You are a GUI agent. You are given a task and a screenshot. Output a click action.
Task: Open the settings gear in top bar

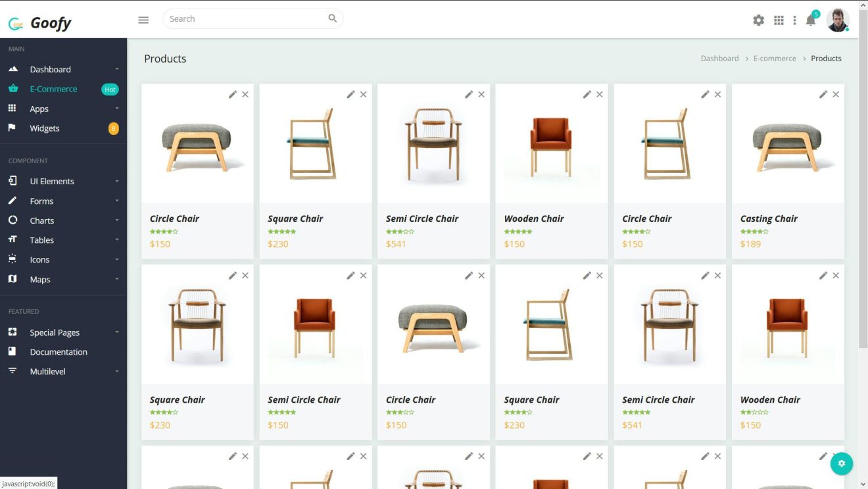pyautogui.click(x=758, y=20)
